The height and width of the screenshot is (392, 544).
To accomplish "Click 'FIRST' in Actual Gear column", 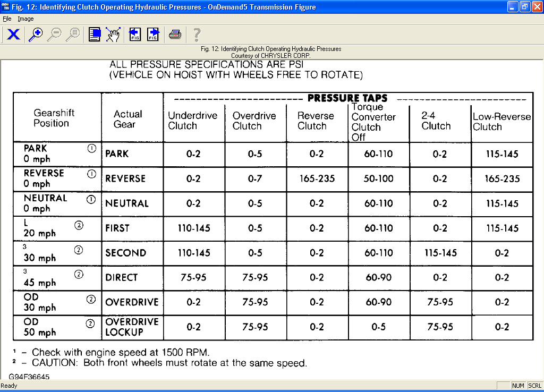I will click(117, 228).
